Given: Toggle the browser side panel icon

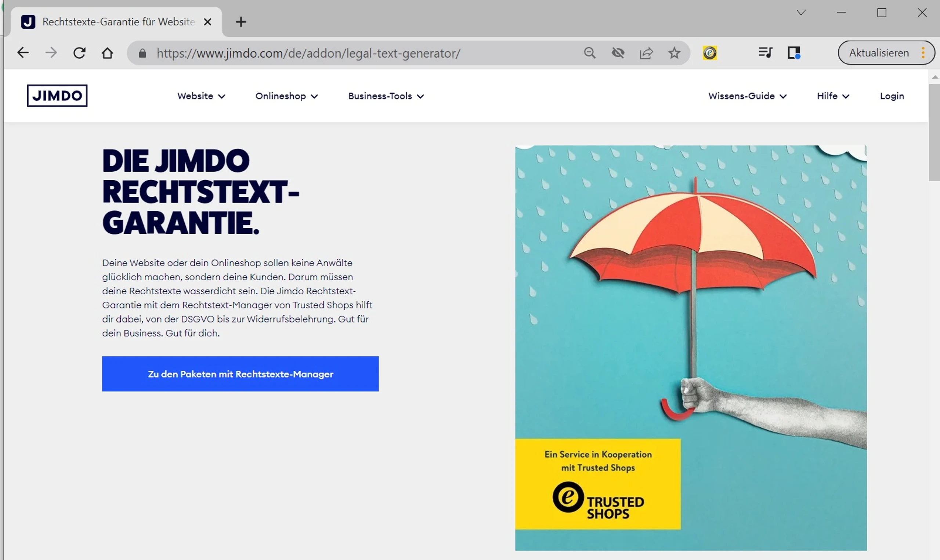Looking at the screenshot, I should [794, 52].
